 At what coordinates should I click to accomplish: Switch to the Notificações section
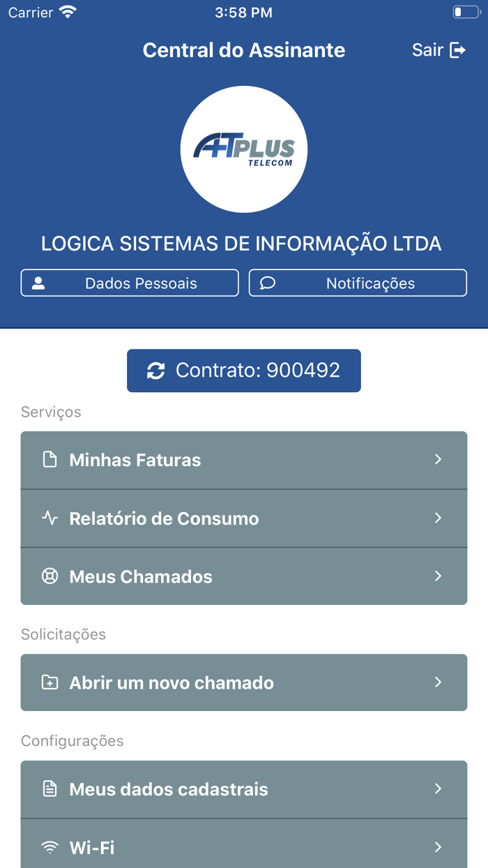click(357, 283)
